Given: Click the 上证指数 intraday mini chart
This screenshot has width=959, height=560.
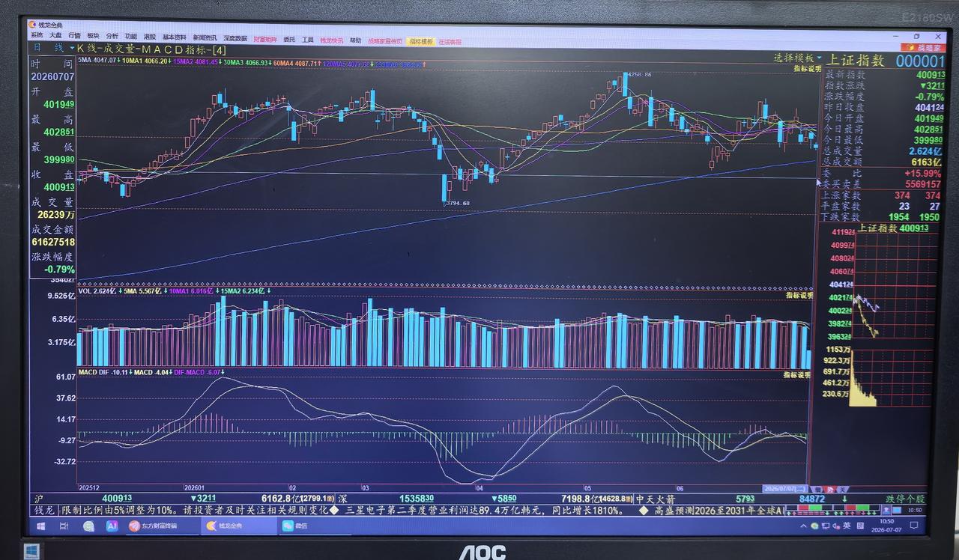Looking at the screenshot, I should click(894, 284).
